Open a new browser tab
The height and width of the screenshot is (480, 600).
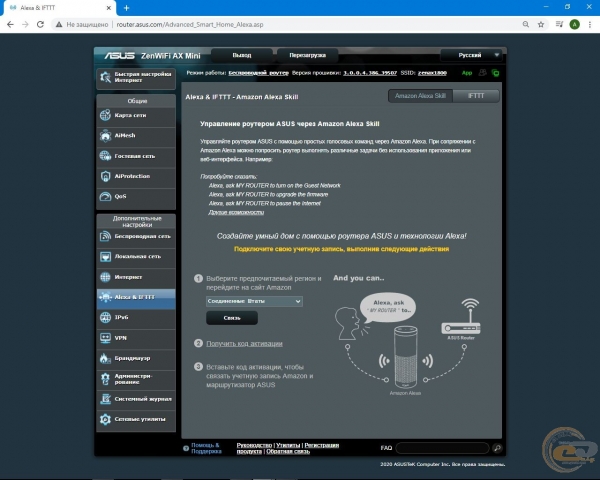pos(126,8)
